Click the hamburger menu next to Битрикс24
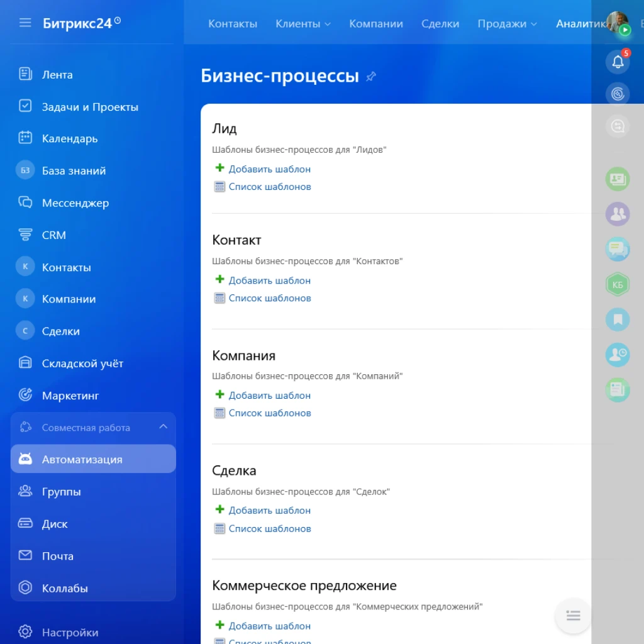 [x=25, y=22]
